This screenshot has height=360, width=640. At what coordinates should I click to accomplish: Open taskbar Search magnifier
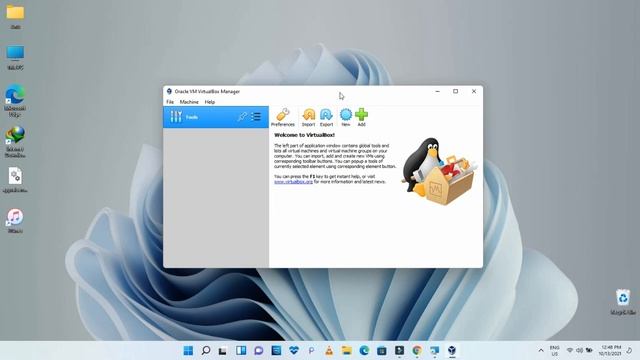click(206, 350)
